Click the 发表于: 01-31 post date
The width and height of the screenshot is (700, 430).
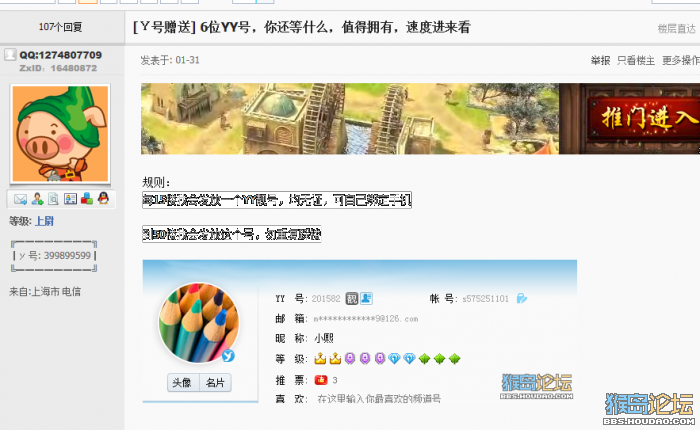click(170, 60)
